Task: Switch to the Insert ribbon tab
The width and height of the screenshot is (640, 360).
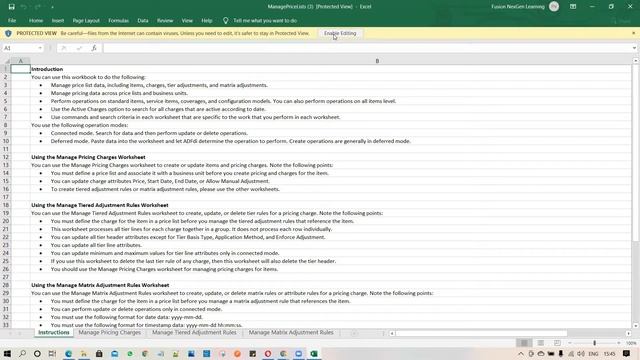Action: (x=58, y=20)
